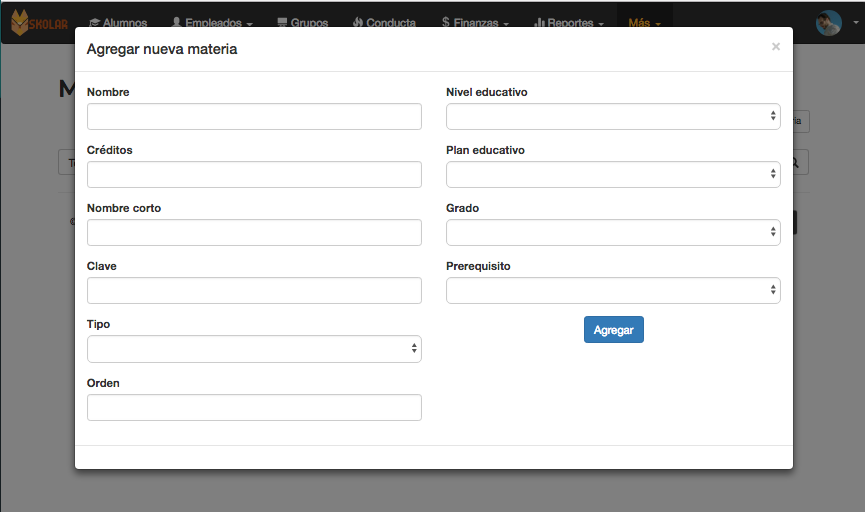
Task: Open the Alumnos section
Action: (118, 23)
